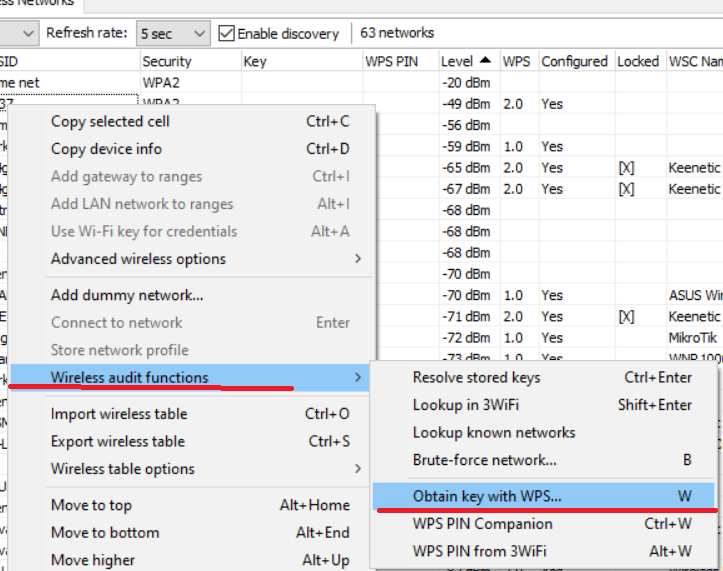Choose Copy device info
The height and width of the screenshot is (571, 723).
[x=106, y=149]
